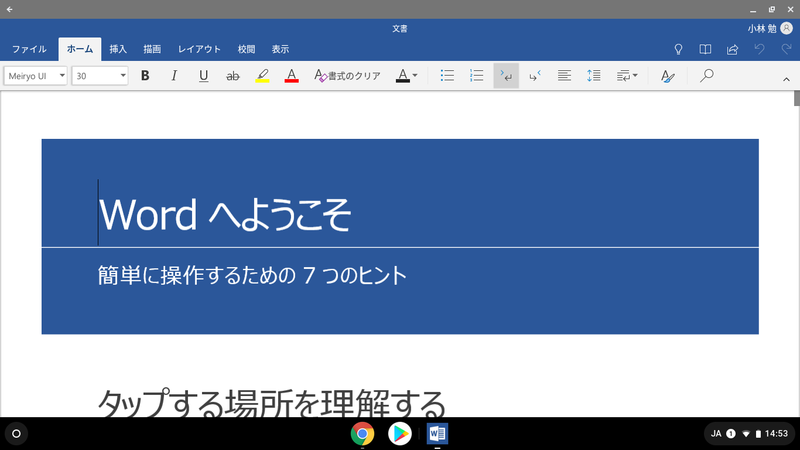
Task: Expand paragraph formatting dropdown
Action: tap(627, 76)
